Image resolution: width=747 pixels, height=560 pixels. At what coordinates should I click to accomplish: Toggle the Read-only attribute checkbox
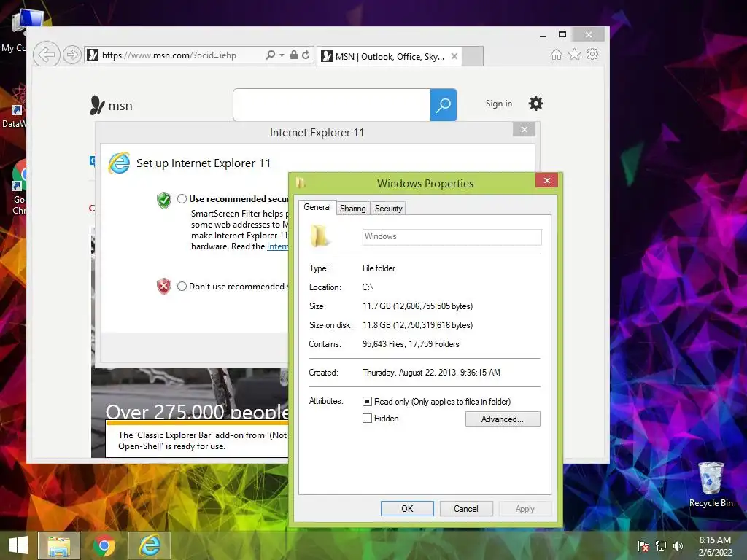(x=367, y=402)
